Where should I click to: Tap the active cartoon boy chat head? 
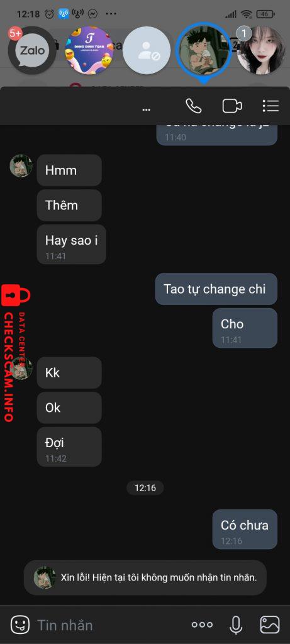pyautogui.click(x=204, y=49)
